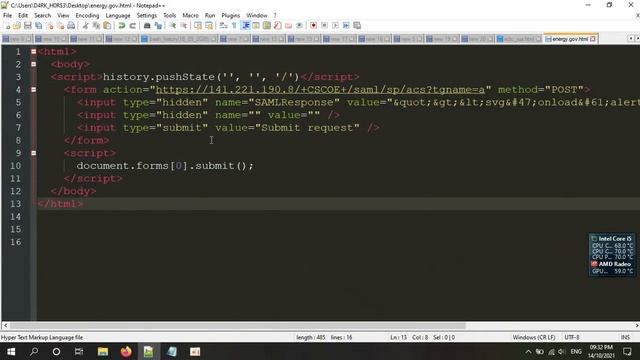Toggle word wrap in the toolbar
This screenshot has height=360, width=640.
click(223, 26)
